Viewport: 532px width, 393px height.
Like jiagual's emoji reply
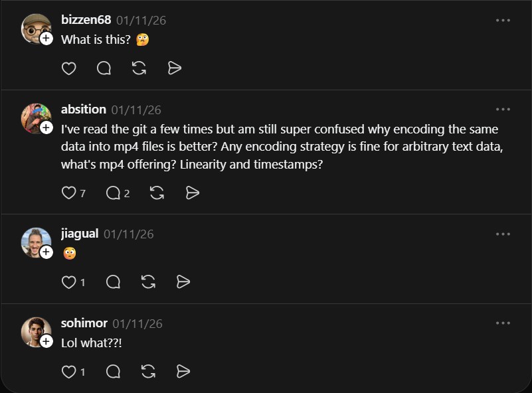(x=68, y=282)
